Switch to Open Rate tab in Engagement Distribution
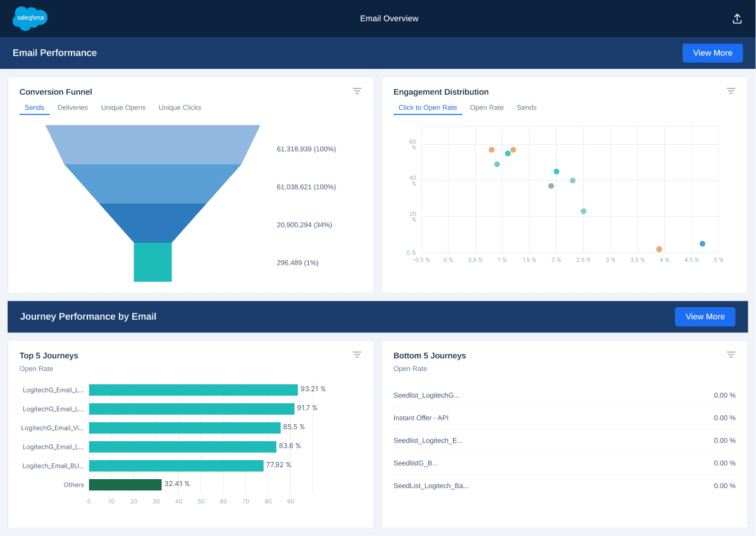This screenshot has height=536, width=756. [x=486, y=107]
